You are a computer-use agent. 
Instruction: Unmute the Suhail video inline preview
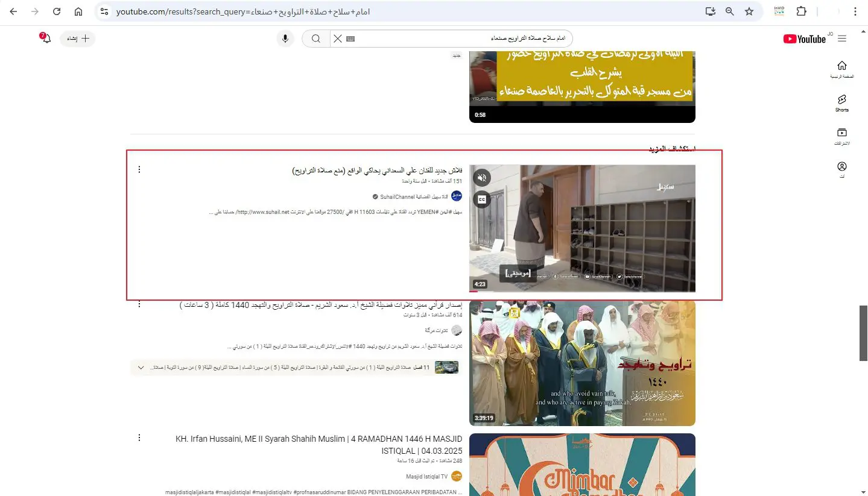pos(481,178)
